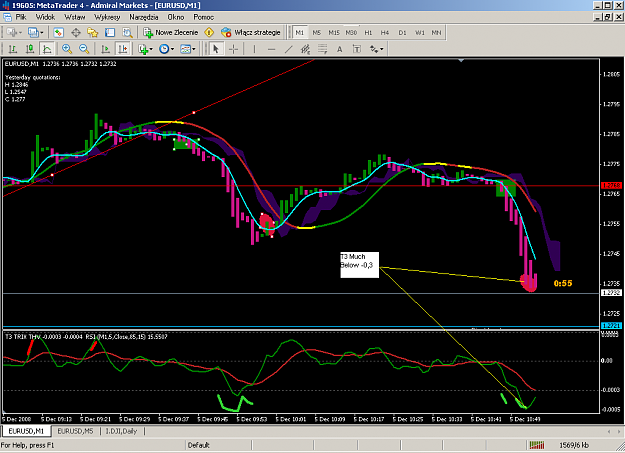Click the 'T3 TRIX THV' indicator label
This screenshot has width=625, height=453.
pos(23,337)
